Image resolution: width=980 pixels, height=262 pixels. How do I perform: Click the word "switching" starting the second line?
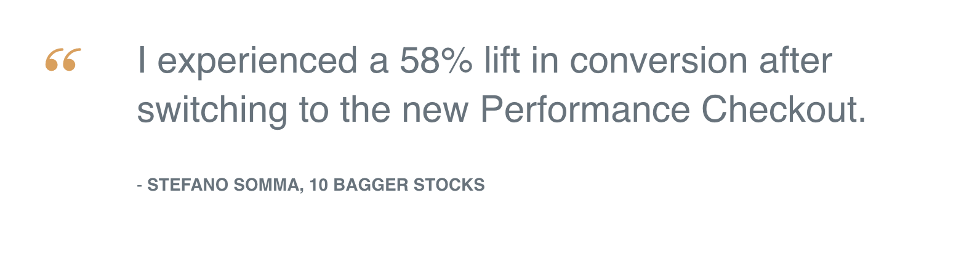(x=212, y=112)
